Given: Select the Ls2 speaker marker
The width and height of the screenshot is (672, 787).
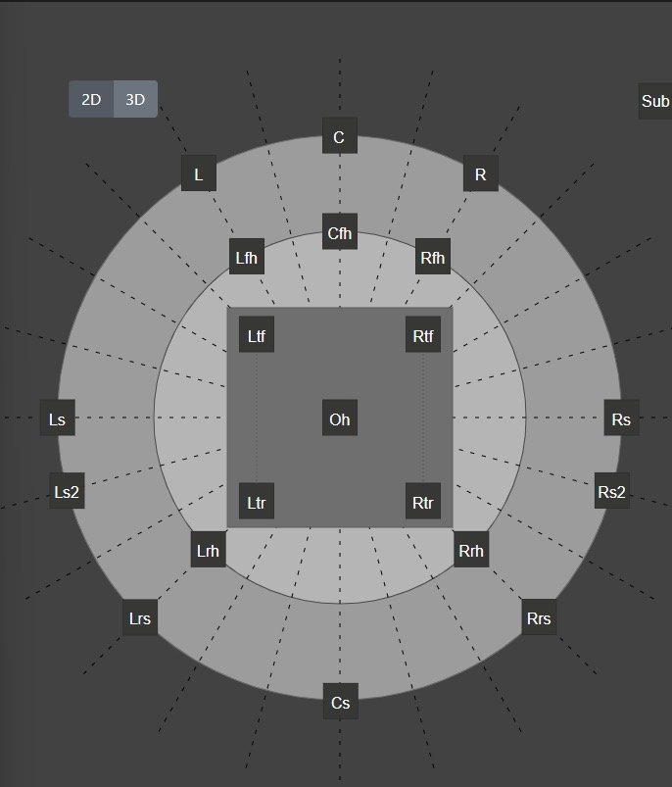Looking at the screenshot, I should pos(67,490).
